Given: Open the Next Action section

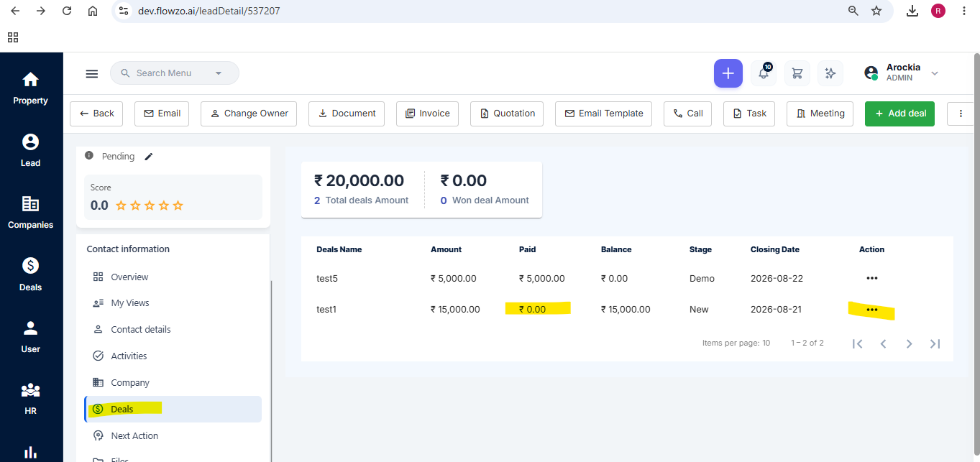Looking at the screenshot, I should 134,436.
